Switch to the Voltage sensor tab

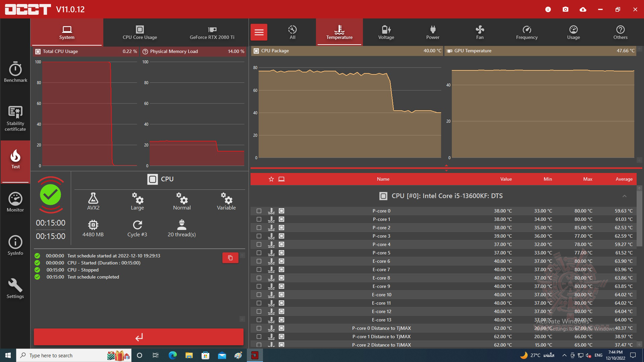(x=386, y=32)
